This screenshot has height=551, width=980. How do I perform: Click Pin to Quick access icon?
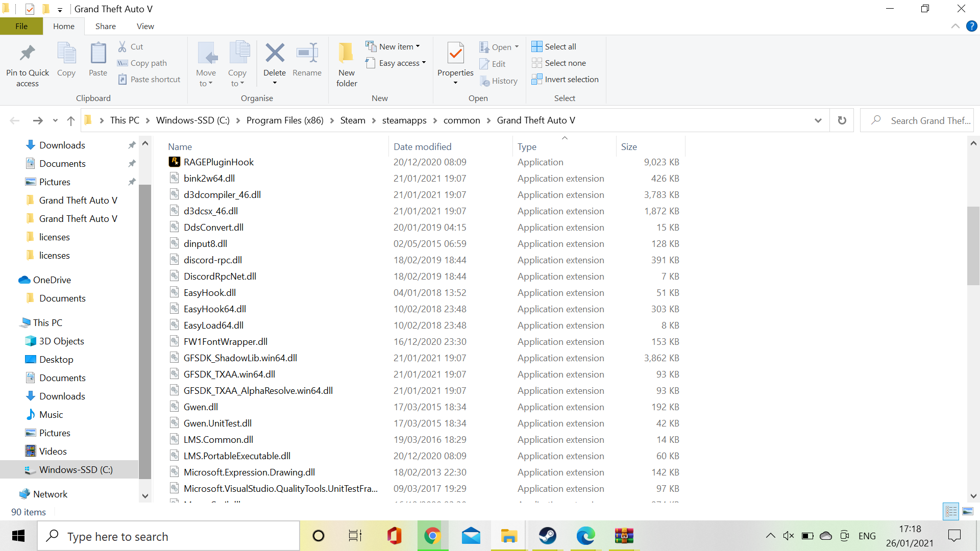pos(28,53)
